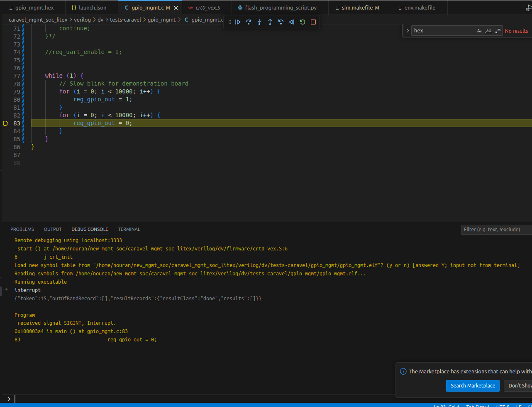Select the gpio_mgmt.c editor tab
This screenshot has width=532, height=407.
pos(150,8)
